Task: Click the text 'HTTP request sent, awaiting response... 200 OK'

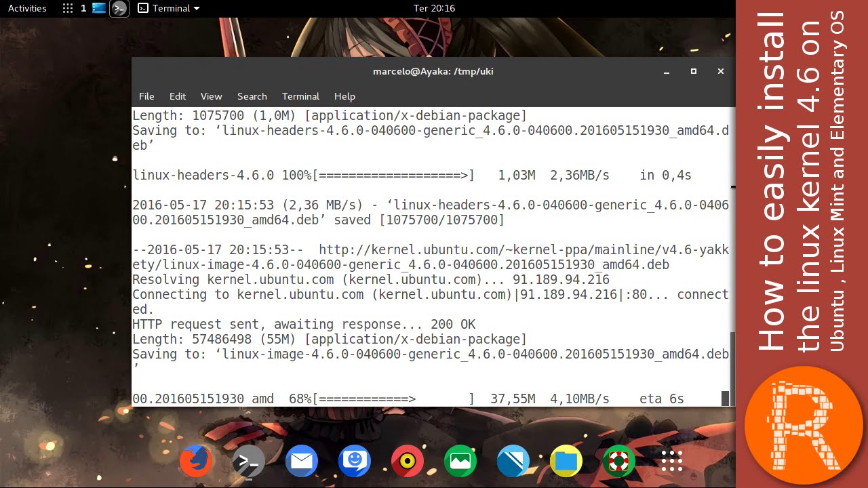Action: 304,324
